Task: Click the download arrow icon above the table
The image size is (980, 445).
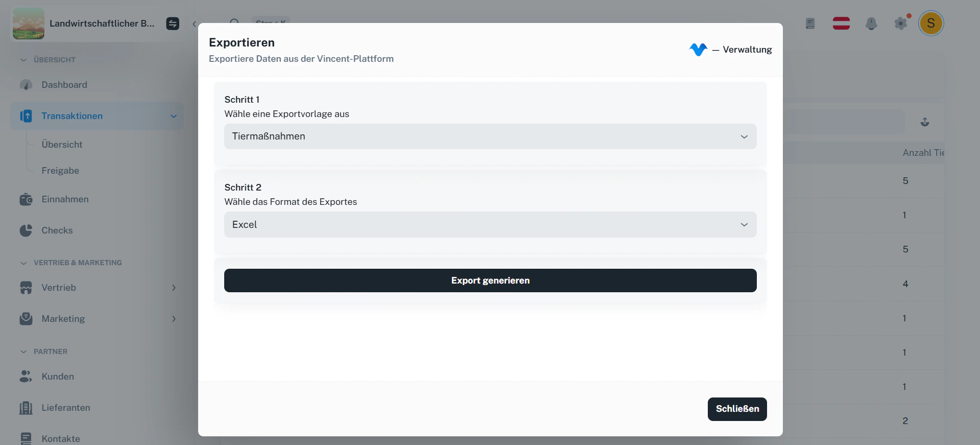Action: [925, 122]
